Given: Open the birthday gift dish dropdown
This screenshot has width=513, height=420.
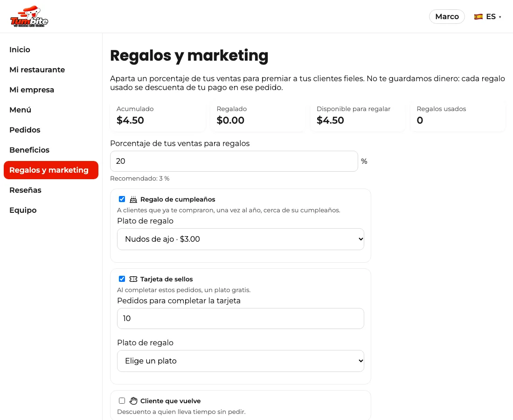Looking at the screenshot, I should [241, 239].
